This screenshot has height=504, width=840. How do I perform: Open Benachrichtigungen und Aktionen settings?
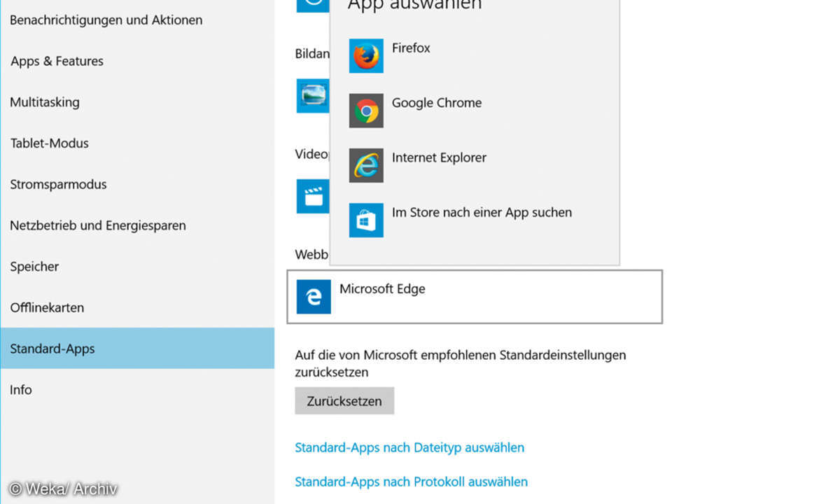[137, 20]
